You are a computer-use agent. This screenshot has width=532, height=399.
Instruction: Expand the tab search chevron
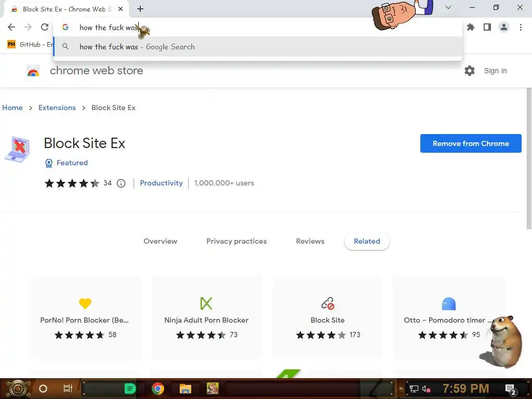pos(448,7)
